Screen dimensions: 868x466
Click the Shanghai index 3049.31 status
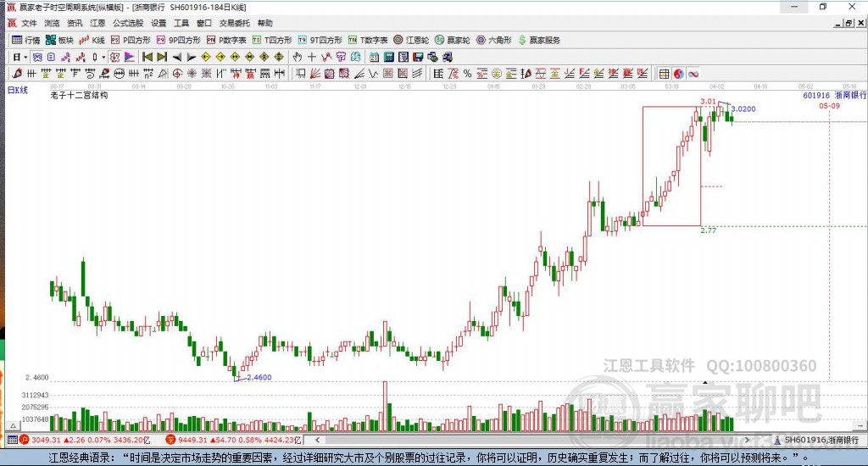tap(86, 440)
